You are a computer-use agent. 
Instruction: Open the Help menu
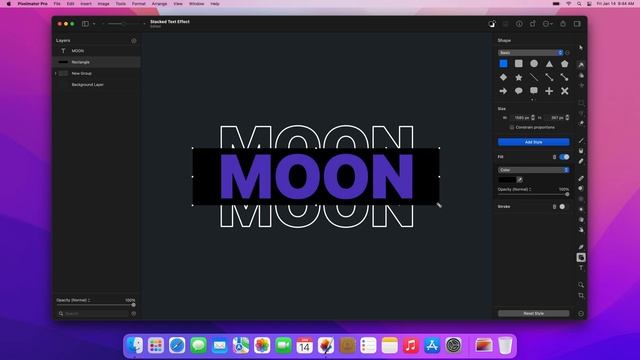215,4
